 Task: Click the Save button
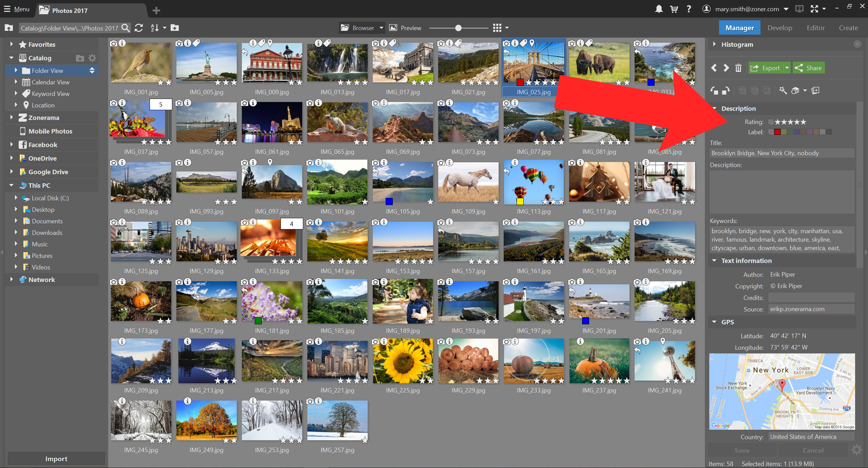coord(741,450)
